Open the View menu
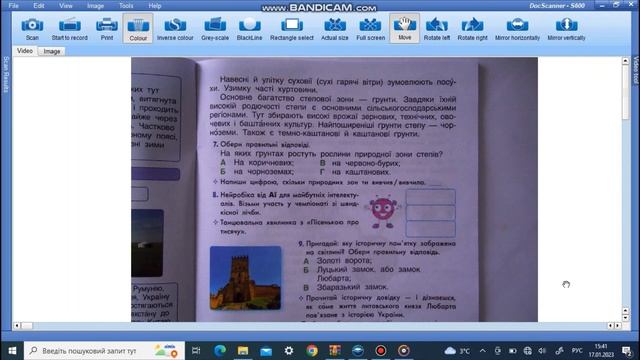The height and width of the screenshot is (360, 640). [66, 6]
